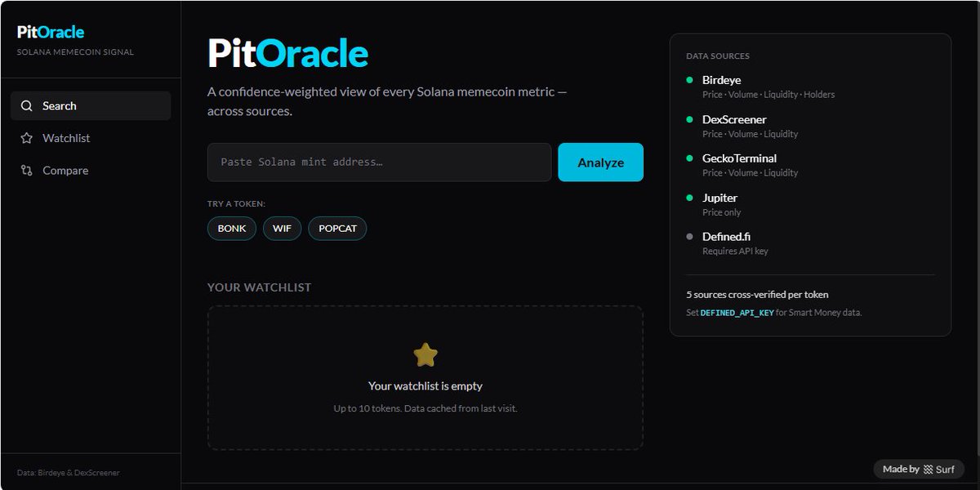Try the POPCAT token chip

[337, 229]
